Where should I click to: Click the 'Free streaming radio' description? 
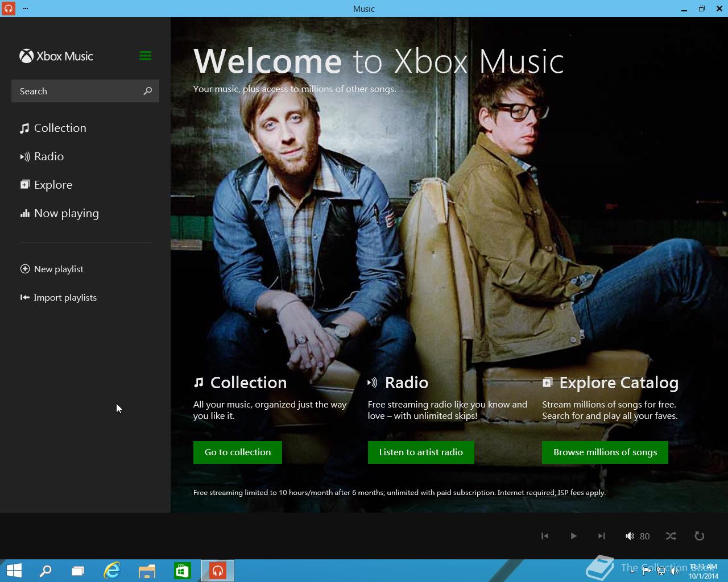click(448, 410)
